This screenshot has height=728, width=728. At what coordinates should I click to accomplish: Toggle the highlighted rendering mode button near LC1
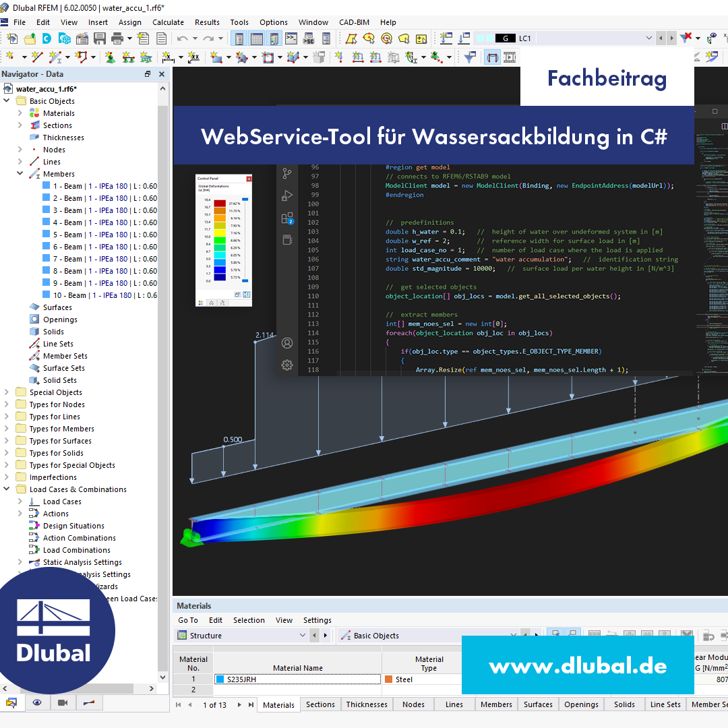492,57
